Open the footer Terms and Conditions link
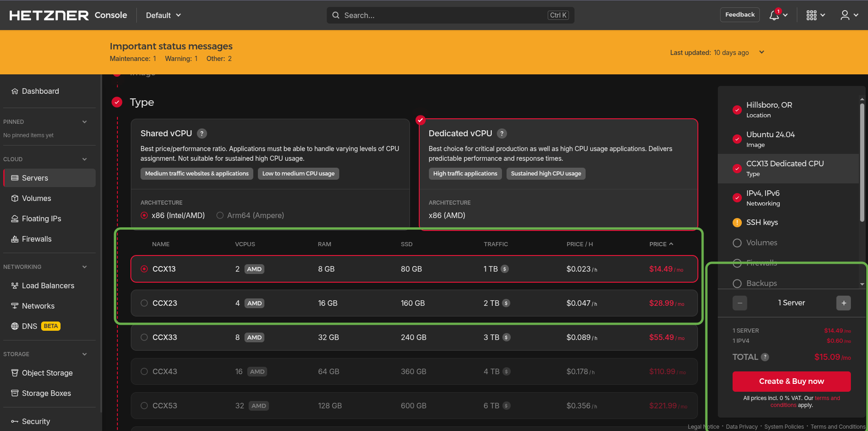This screenshot has height=431, width=868. pos(838,427)
